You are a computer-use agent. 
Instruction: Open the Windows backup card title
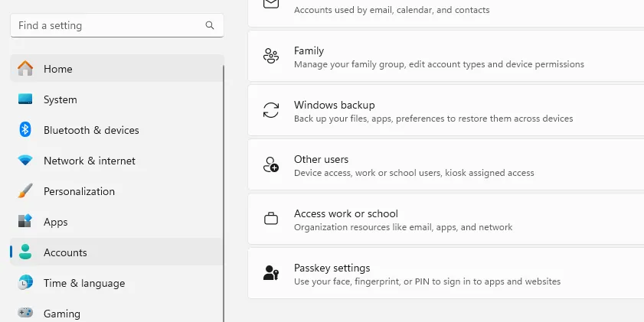[x=335, y=105]
